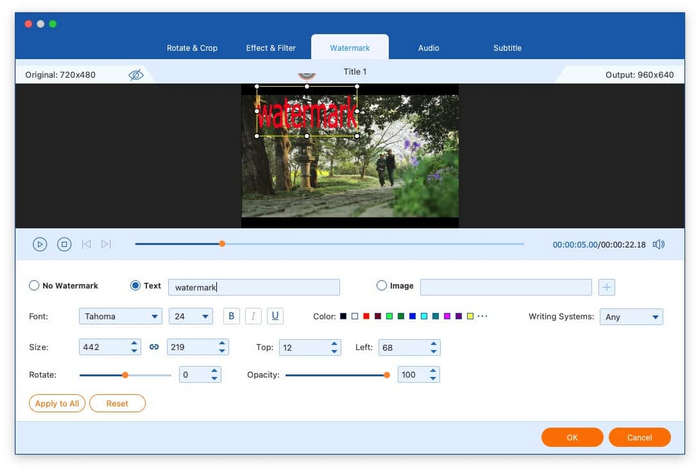Click the Stop playback button
Image resolution: width=700 pixels, height=472 pixels.
click(64, 244)
